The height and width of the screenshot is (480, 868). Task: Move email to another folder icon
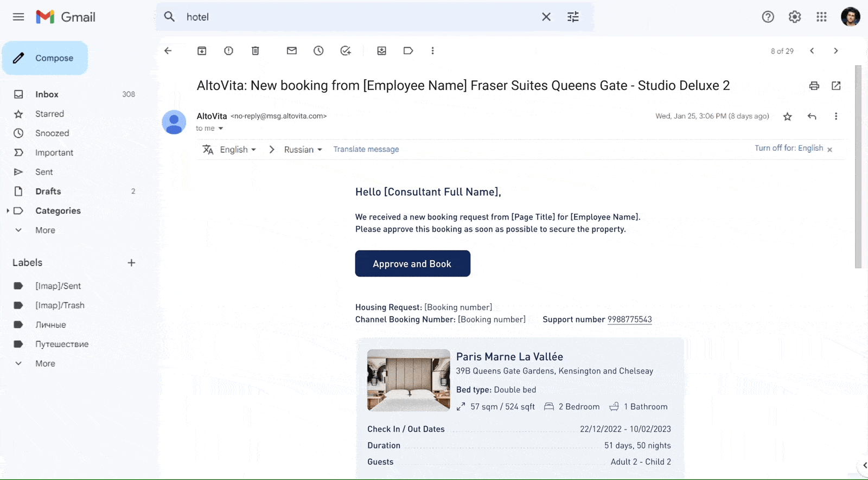pyautogui.click(x=382, y=50)
